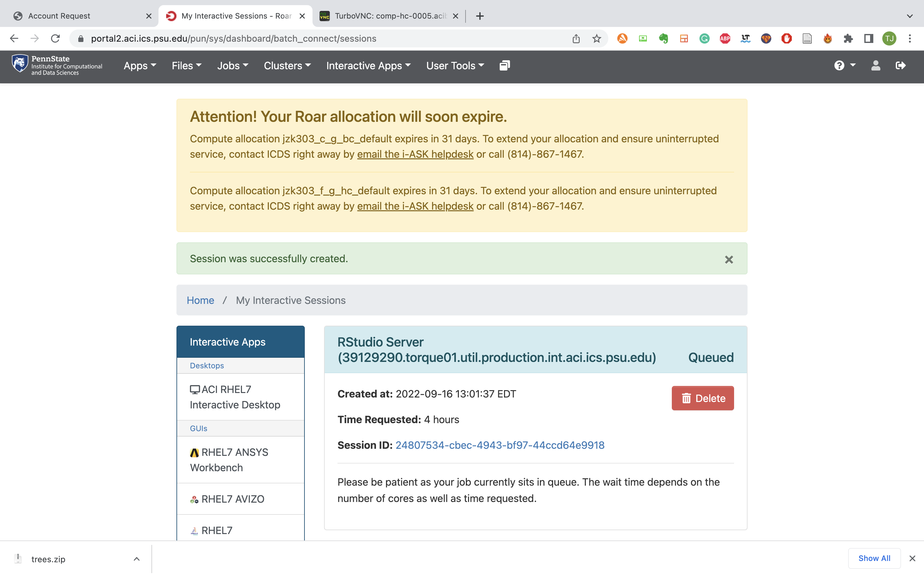This screenshot has width=924, height=577.
Task: Click the sign-out arrow icon
Action: [x=900, y=65]
